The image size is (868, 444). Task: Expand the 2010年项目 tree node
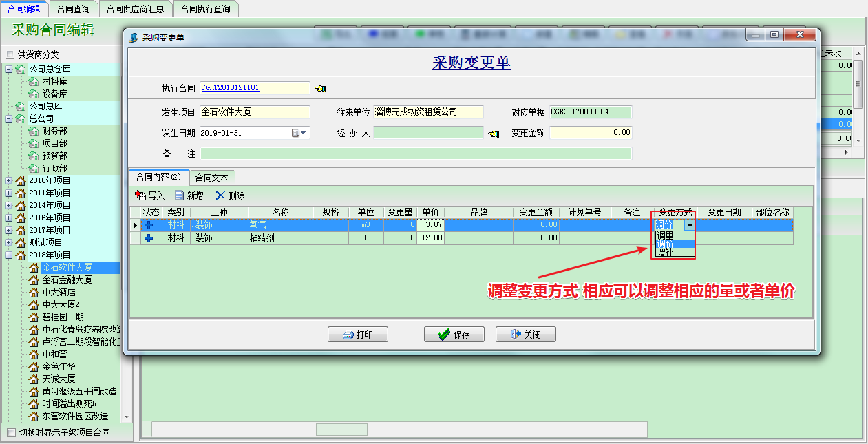pos(9,180)
